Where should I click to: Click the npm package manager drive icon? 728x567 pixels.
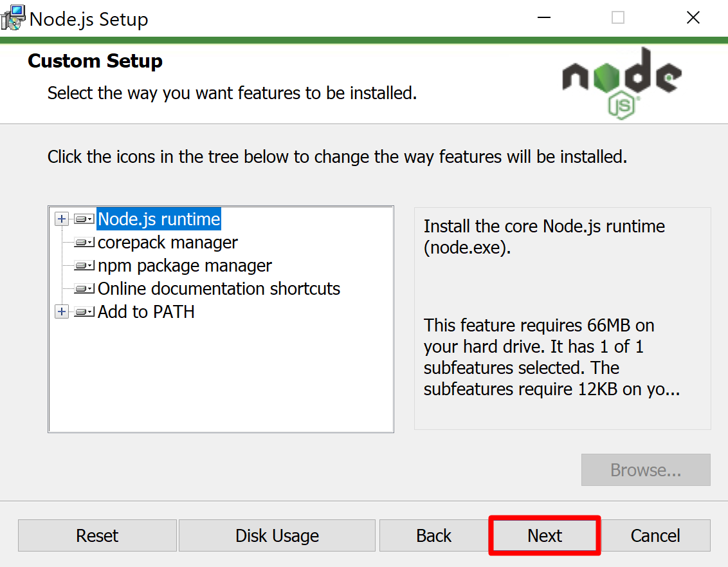84,266
